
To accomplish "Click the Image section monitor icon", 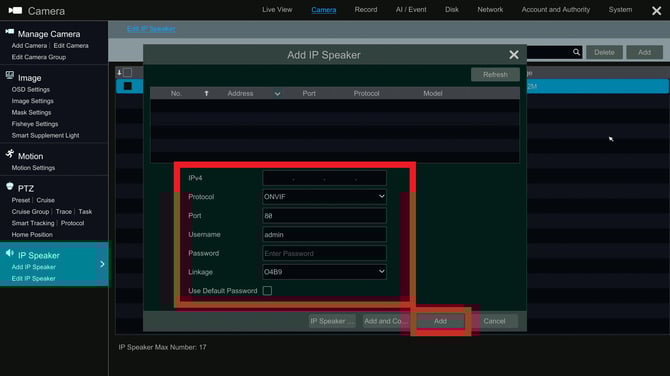I will [x=9, y=76].
